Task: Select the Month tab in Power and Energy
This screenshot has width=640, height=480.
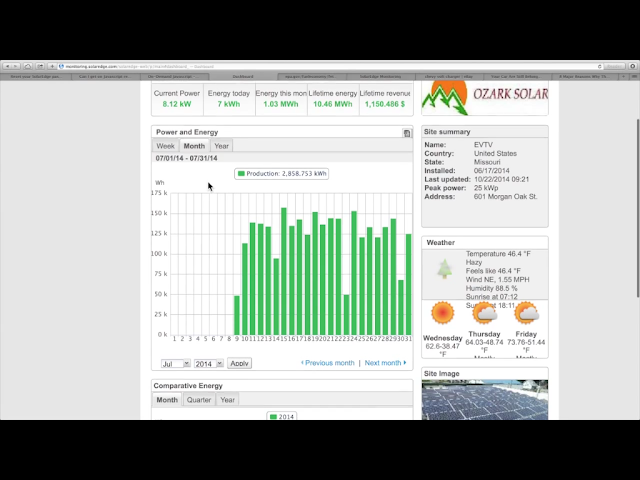Action: [x=194, y=146]
